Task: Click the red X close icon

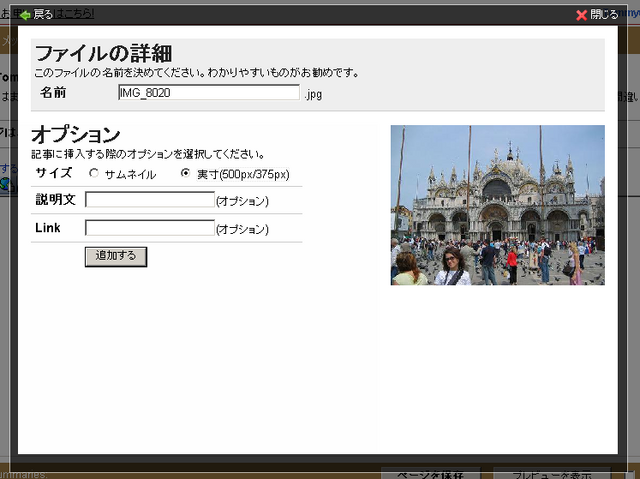Action: [x=581, y=16]
